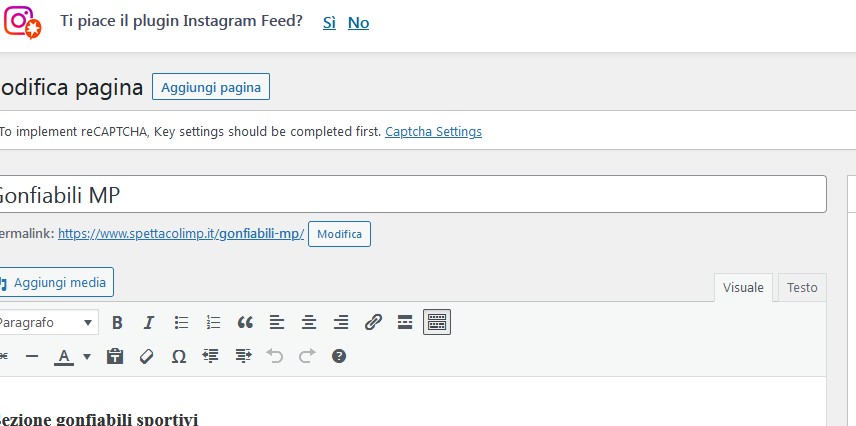Toggle bold formatting in editor toolbar
This screenshot has height=426, width=856.
(117, 323)
